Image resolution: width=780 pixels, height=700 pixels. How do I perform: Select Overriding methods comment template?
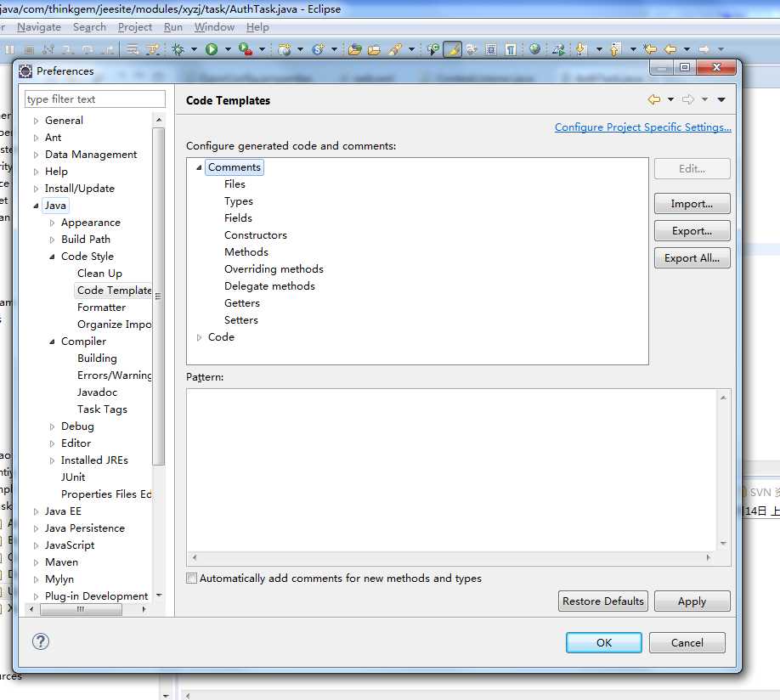point(274,269)
